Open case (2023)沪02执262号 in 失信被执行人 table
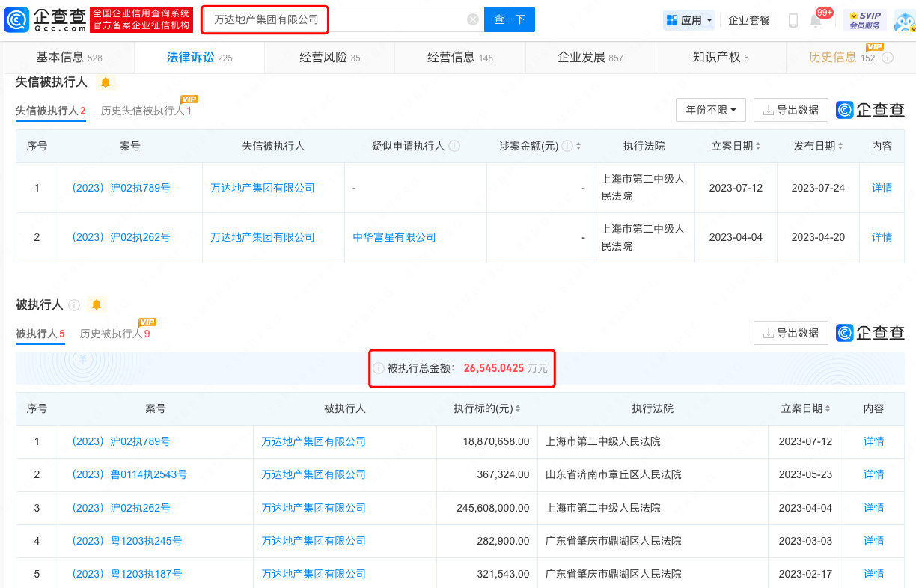 click(x=120, y=237)
